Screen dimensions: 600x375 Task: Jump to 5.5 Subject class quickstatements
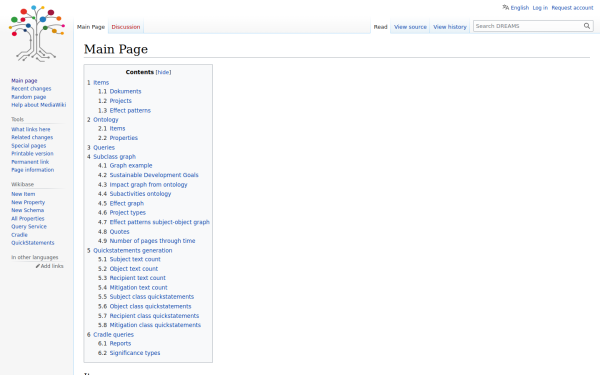[x=152, y=297]
